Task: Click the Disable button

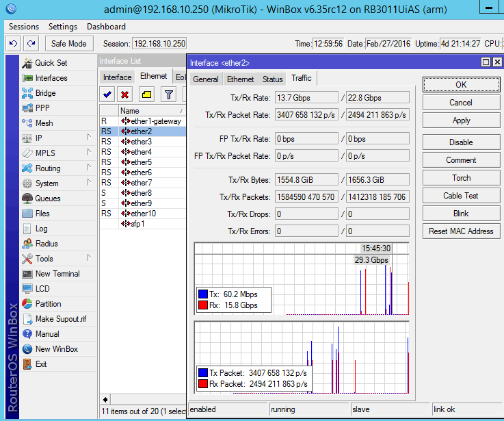Action: tap(461, 142)
